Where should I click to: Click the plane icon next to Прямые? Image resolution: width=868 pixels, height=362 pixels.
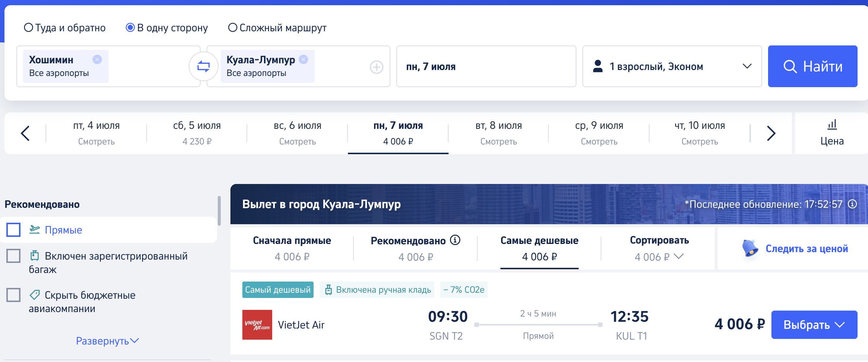click(35, 229)
